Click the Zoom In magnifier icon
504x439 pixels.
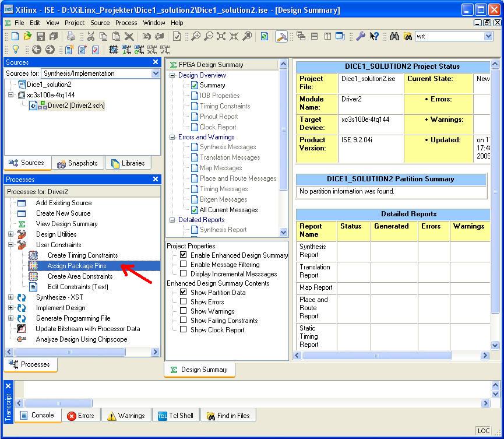[x=195, y=36]
